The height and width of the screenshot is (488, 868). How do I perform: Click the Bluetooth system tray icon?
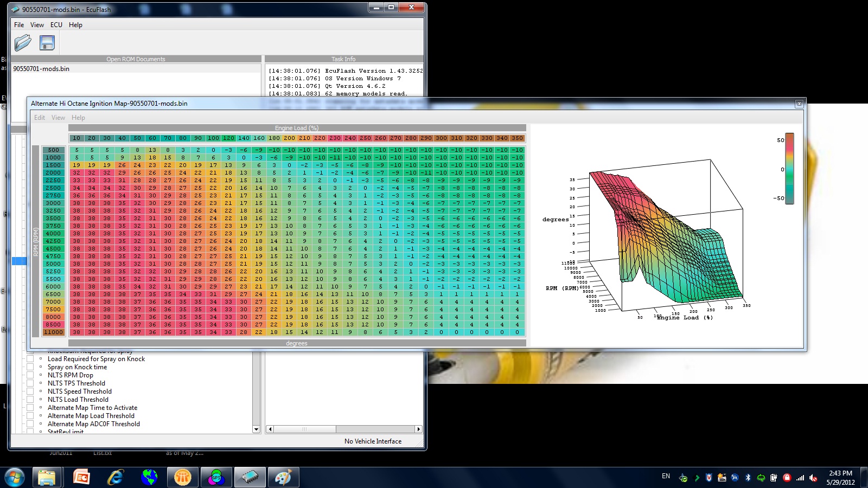(x=748, y=477)
